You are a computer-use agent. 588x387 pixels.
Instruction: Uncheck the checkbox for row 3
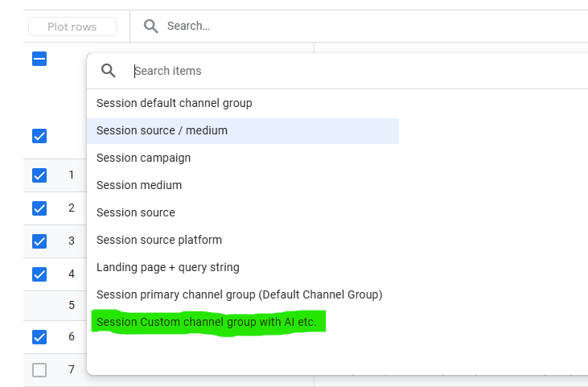tap(39, 241)
